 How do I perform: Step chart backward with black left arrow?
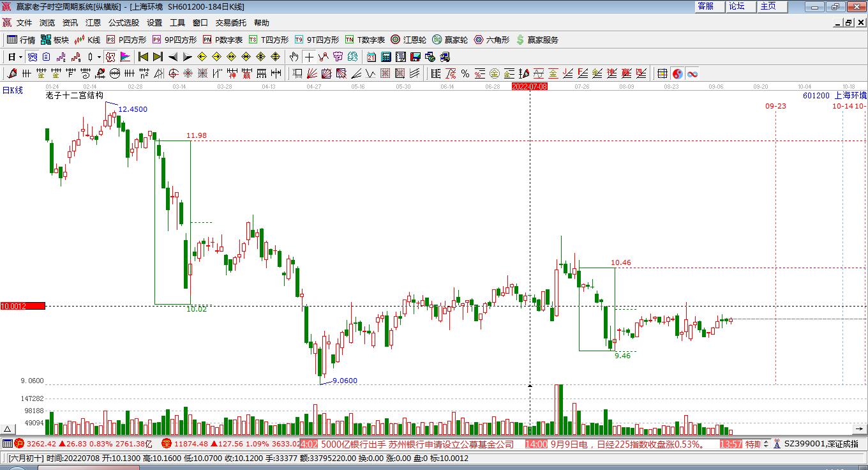173,57
